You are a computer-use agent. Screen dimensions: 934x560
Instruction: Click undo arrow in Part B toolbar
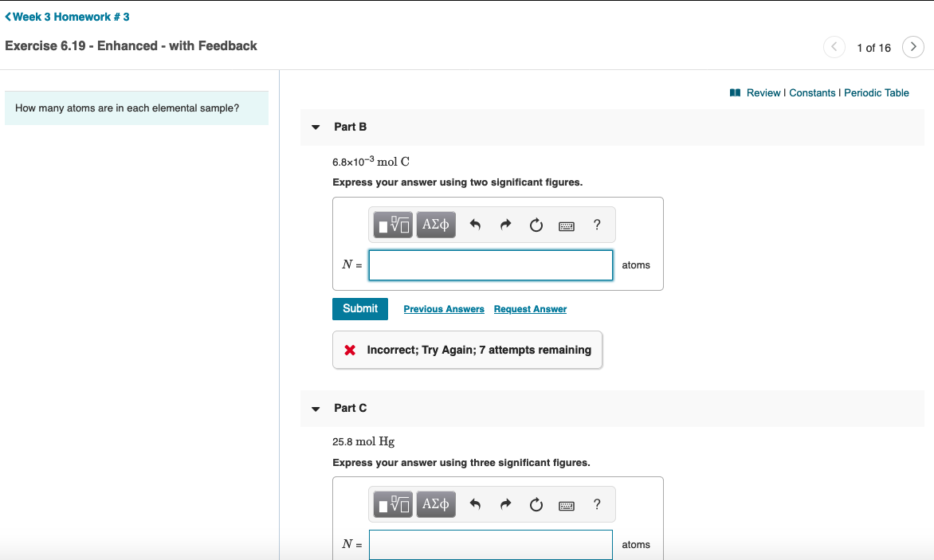pyautogui.click(x=475, y=225)
